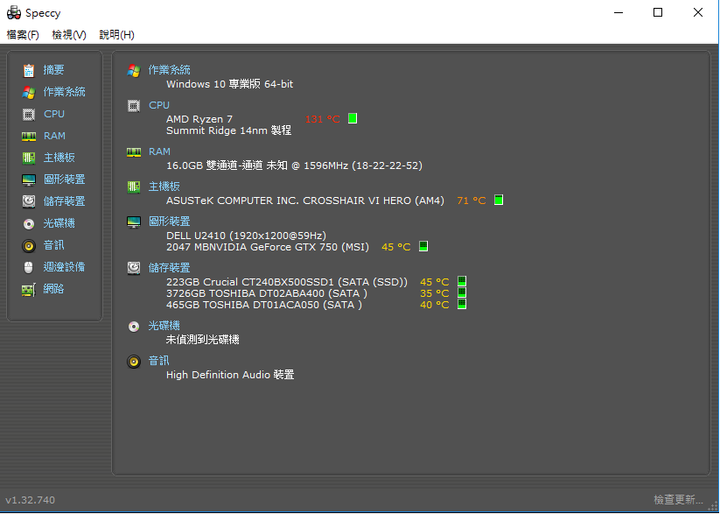Image resolution: width=720 pixels, height=514 pixels.
Task: Open the 儲存裝置 heading link in summary
Action: [x=169, y=268]
